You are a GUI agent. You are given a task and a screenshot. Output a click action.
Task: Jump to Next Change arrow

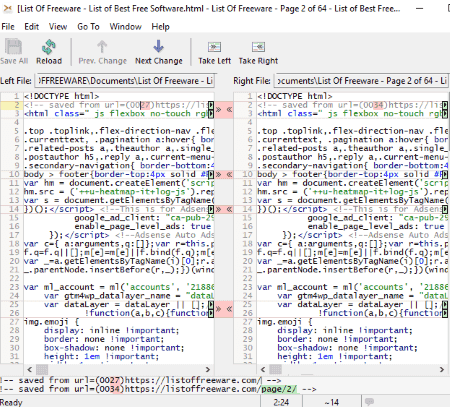pos(158,46)
